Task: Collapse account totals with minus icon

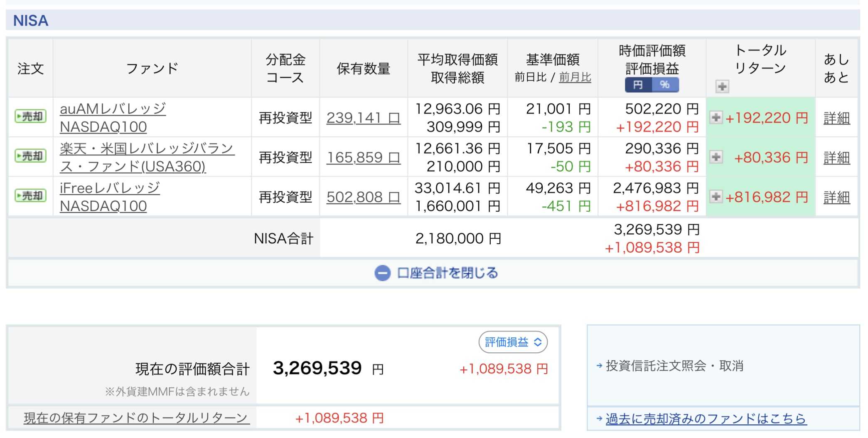Action: click(x=382, y=273)
